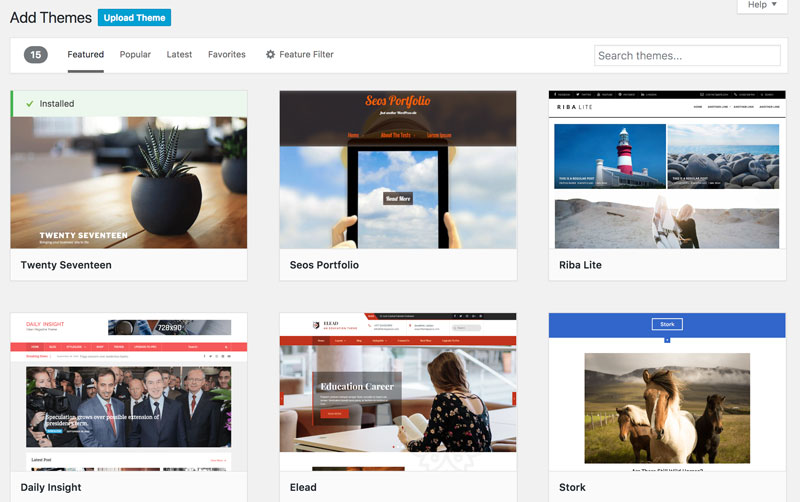Select the Stork theme screenshot
Screen dimensions: 800x502
point(667,392)
